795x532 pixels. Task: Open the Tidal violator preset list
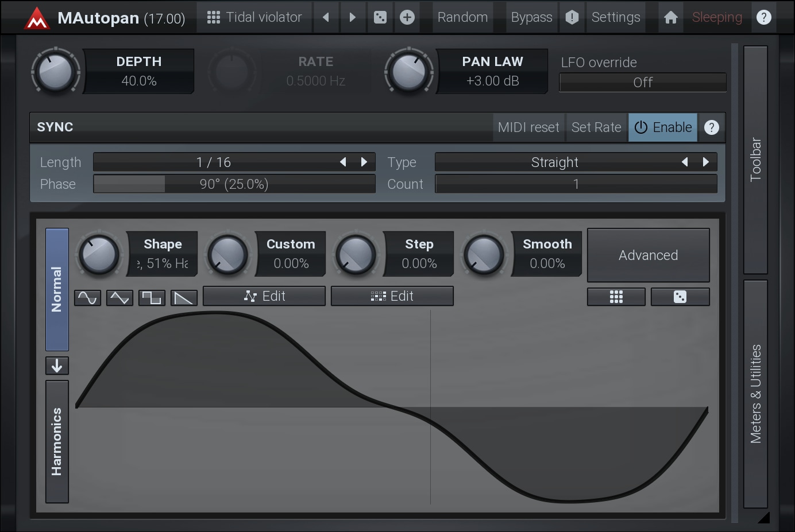point(254,17)
